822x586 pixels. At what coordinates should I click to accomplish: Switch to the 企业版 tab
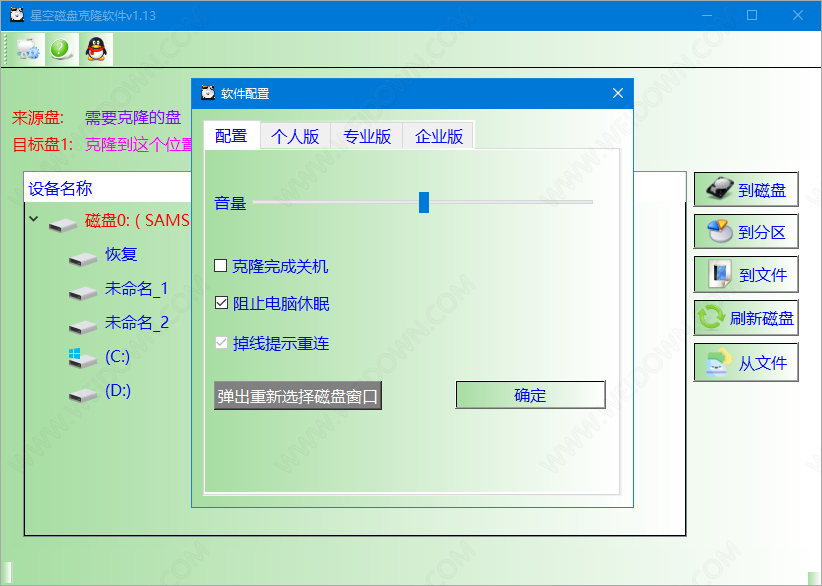(x=439, y=137)
